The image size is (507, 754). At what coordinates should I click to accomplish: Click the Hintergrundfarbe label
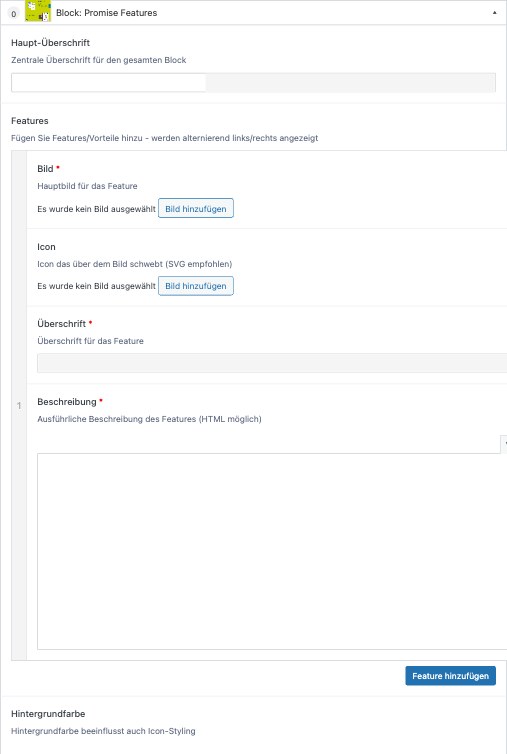click(x=48, y=714)
